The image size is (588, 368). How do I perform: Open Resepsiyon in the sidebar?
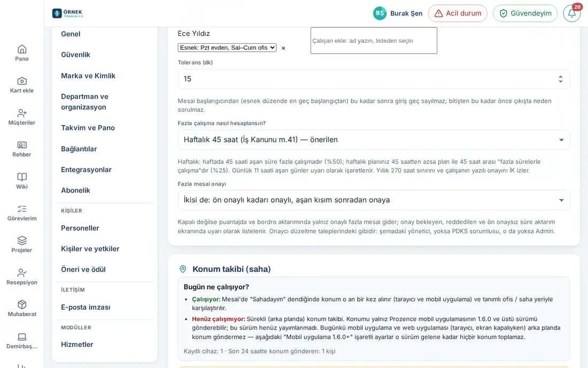(x=22, y=277)
